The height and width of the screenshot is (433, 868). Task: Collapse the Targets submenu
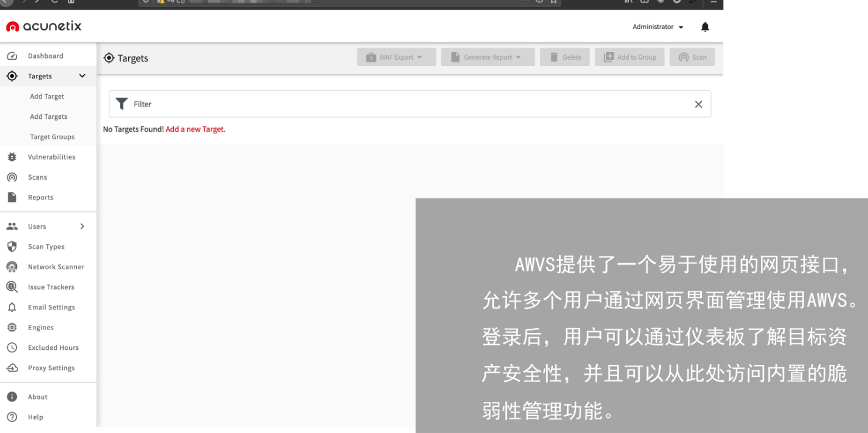[x=82, y=75]
